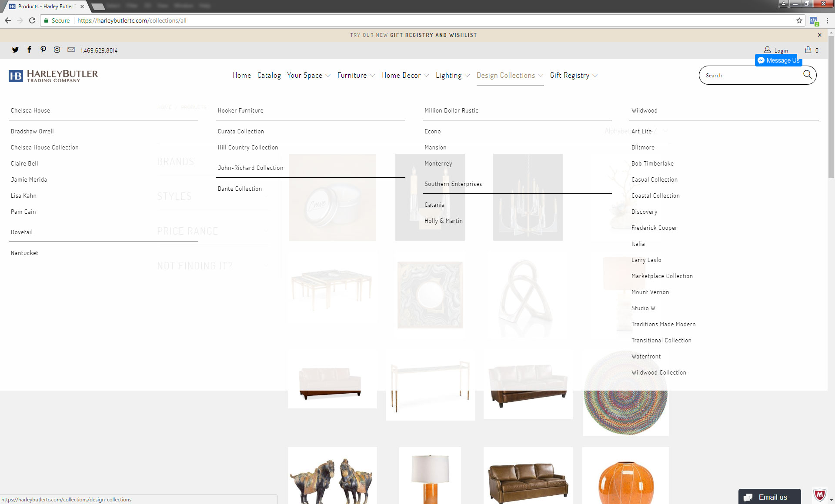The image size is (835, 504).
Task: Open the Catalog menu item
Action: [269, 75]
